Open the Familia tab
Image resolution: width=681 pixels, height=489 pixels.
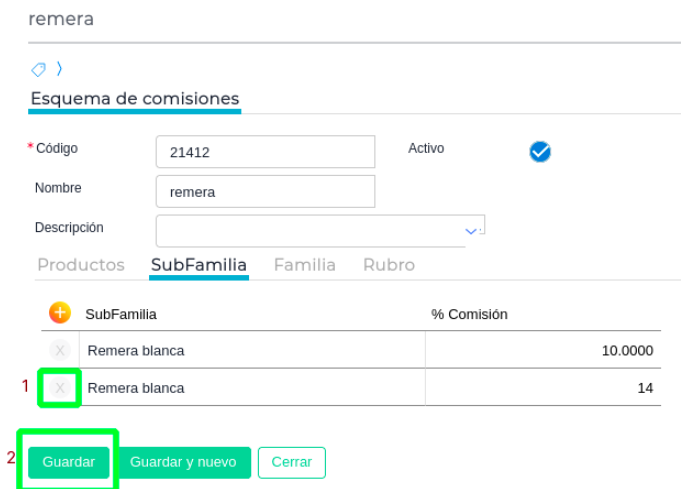click(305, 265)
